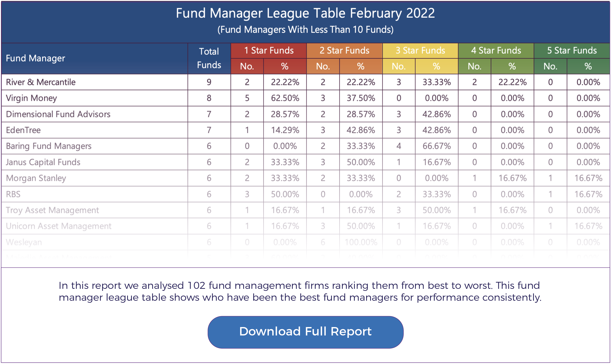Click the Morgan Stanley row name

(36, 178)
